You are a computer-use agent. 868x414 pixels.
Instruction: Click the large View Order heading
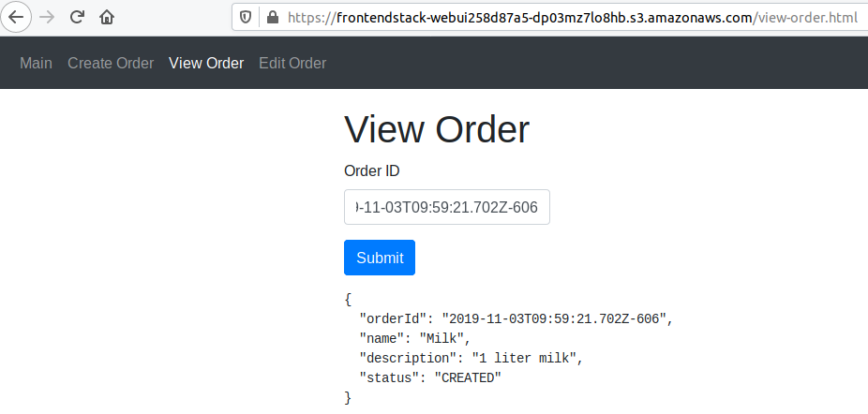(x=437, y=129)
